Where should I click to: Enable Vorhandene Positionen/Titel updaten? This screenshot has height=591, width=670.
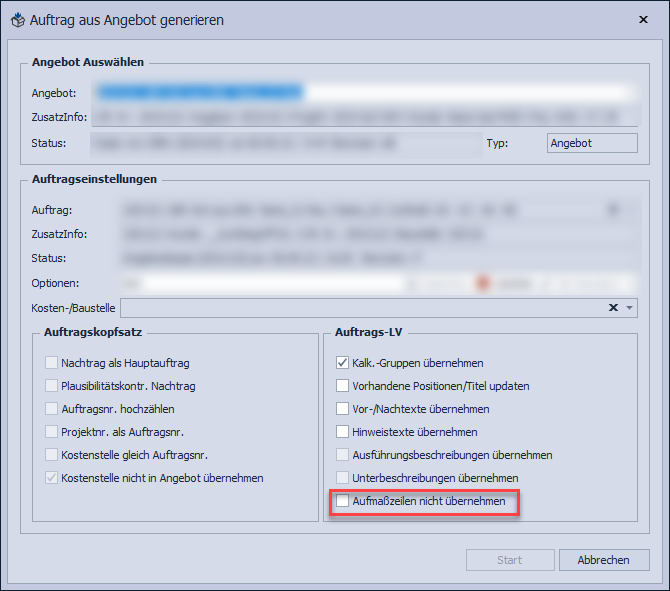click(x=343, y=386)
